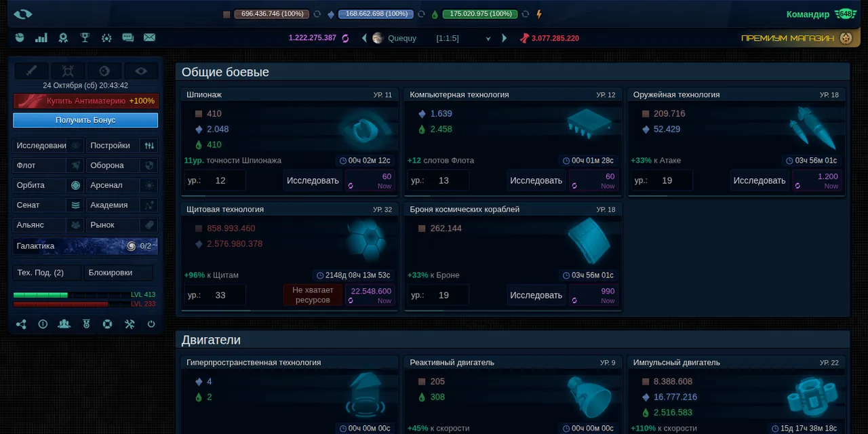Toggle the eye icon tab above the date
This screenshot has height=434, width=868.
[x=141, y=71]
